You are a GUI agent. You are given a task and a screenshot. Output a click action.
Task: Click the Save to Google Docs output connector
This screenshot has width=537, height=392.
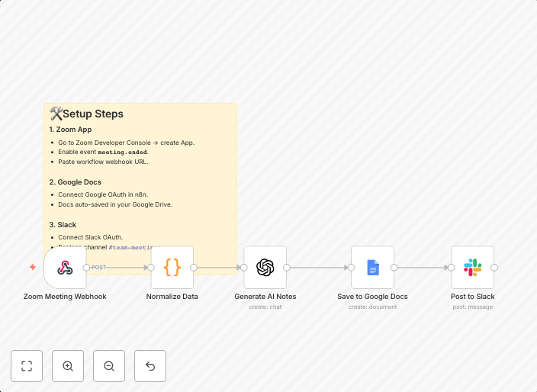[x=394, y=268]
